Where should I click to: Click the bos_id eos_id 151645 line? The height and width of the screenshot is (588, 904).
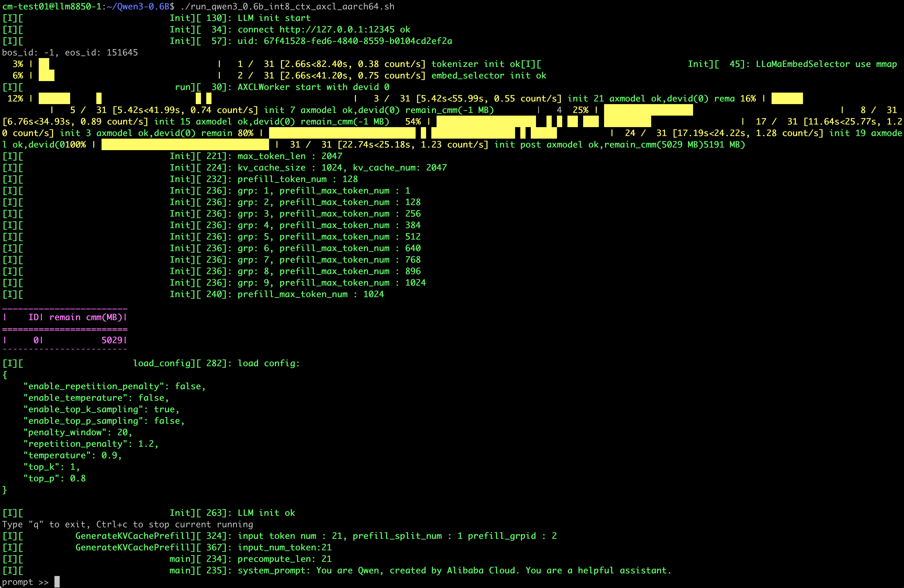(x=70, y=52)
